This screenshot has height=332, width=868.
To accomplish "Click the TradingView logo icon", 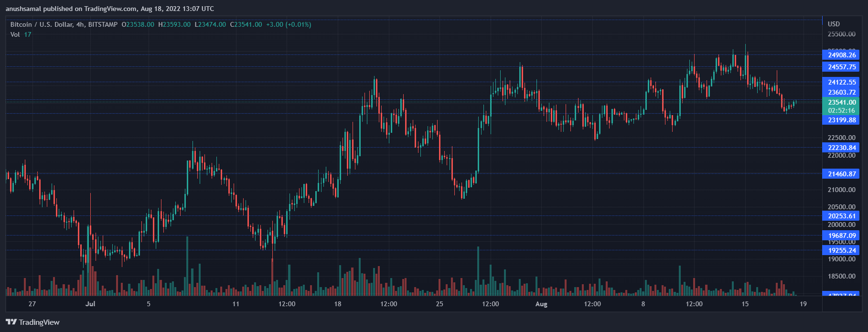I will click(11, 322).
